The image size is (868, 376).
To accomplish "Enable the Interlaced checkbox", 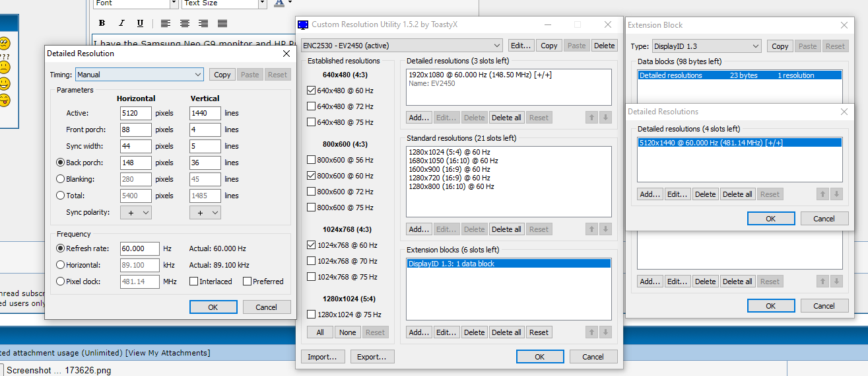I will (194, 282).
